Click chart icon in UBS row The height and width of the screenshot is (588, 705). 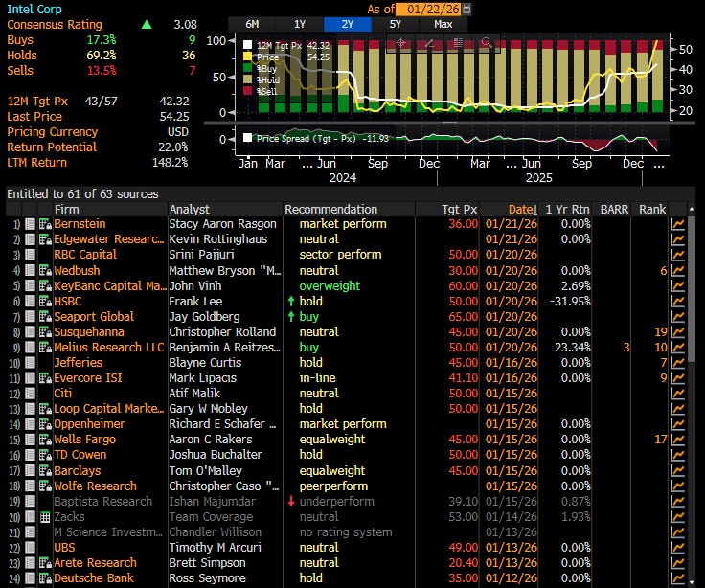[x=677, y=548]
